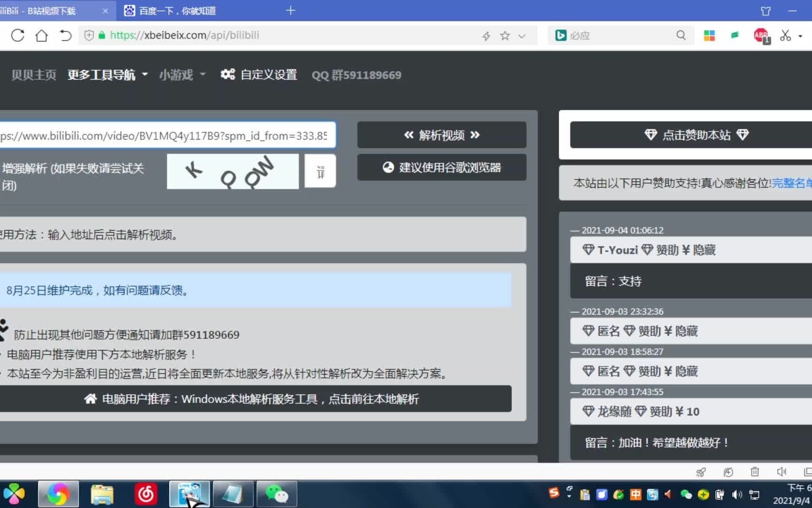Image resolution: width=812 pixels, height=508 pixels.
Task: Open NetEase Cloud Music on the taskbar
Action: (146, 494)
